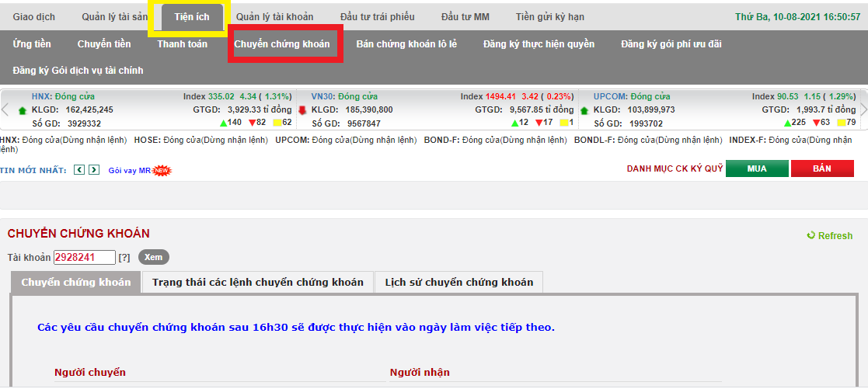Click the [?] help next to Tài khoản
Viewport: 868px width, 389px height.
coord(124,258)
